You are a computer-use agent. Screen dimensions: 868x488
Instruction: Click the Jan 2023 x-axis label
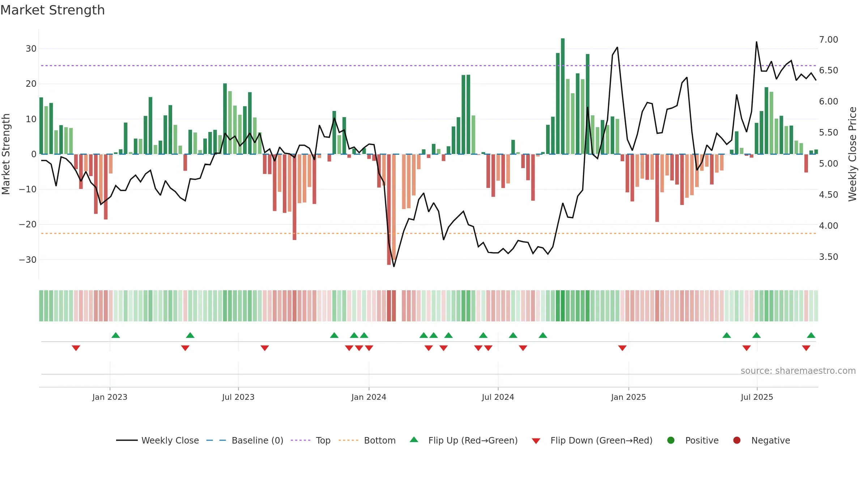(110, 397)
